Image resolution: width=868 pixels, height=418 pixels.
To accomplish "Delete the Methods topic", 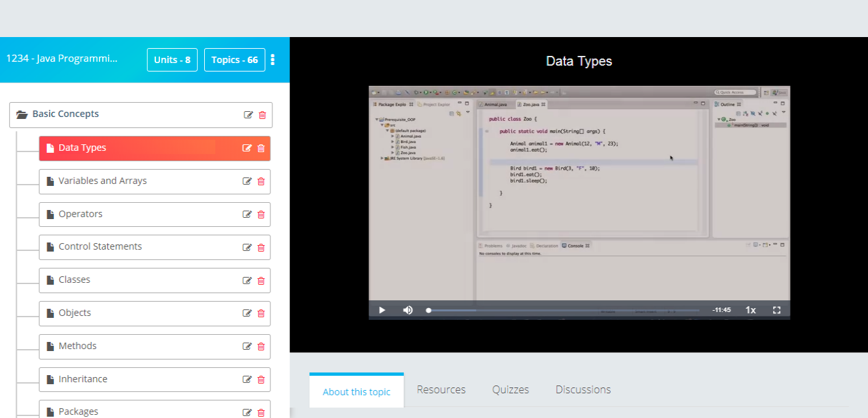I will click(261, 346).
